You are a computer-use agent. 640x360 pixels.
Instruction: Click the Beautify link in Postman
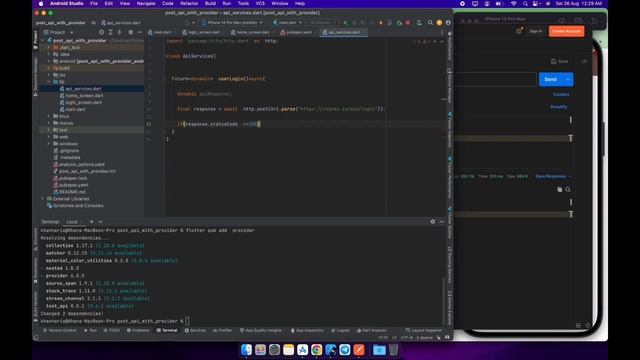(559, 107)
